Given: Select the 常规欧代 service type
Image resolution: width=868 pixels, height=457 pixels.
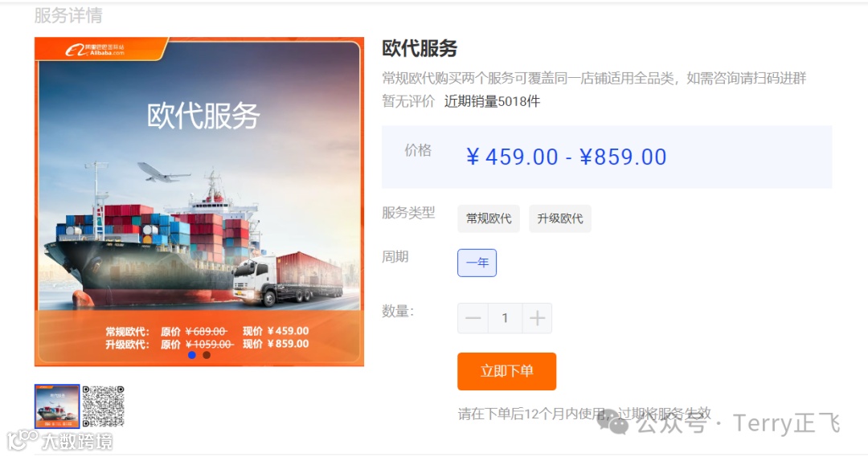Looking at the screenshot, I should [489, 218].
